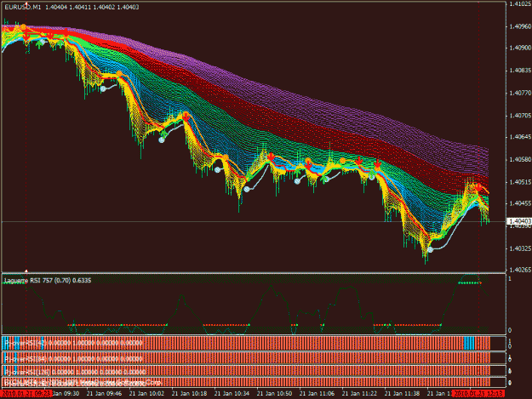This screenshot has height=399, width=532.
Task: Click the 1.40325 price axis label
Action: tap(520, 248)
